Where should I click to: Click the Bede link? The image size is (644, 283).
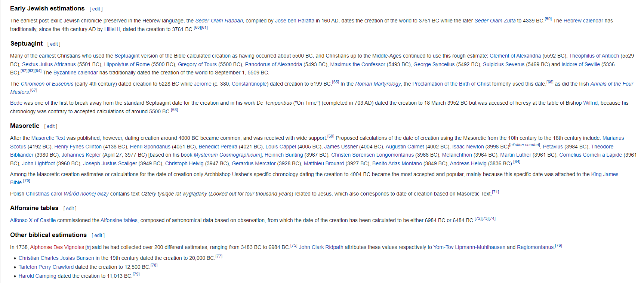pyautogui.click(x=16, y=103)
